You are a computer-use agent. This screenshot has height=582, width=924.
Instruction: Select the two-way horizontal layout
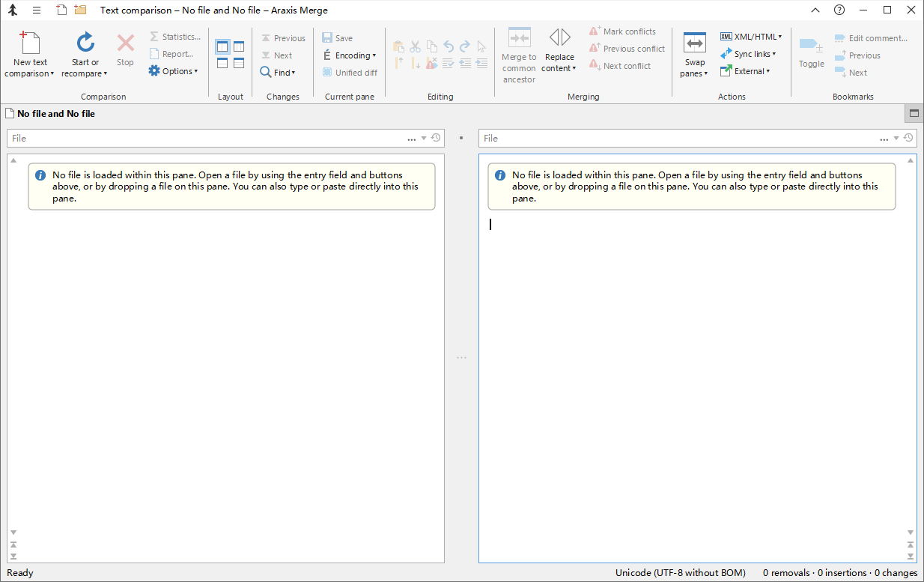(222, 63)
